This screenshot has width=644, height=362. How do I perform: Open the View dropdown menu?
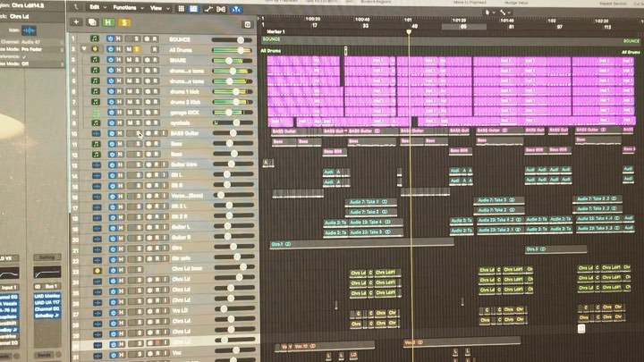pos(159,8)
